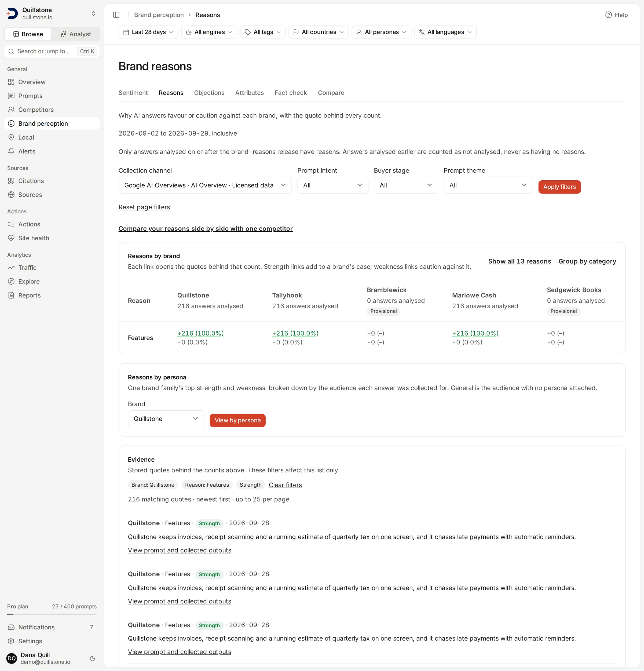This screenshot has height=671, width=644.
Task: Switch to the Objections tab
Action: (x=209, y=93)
